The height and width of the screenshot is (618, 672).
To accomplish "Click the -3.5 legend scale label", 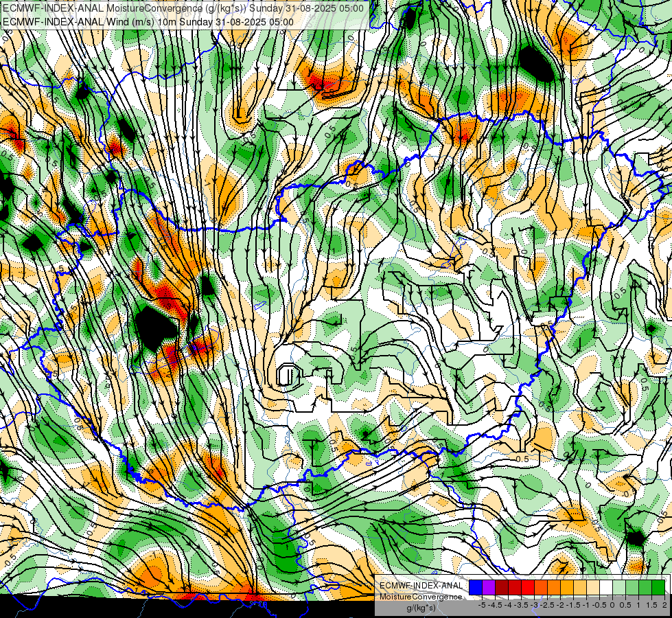I will (x=522, y=605).
